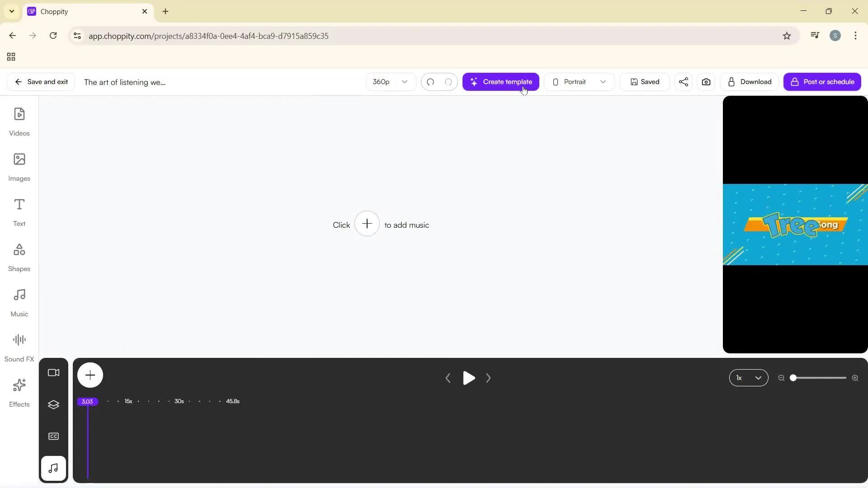Click Create template button
The height and width of the screenshot is (488, 868).
500,82
